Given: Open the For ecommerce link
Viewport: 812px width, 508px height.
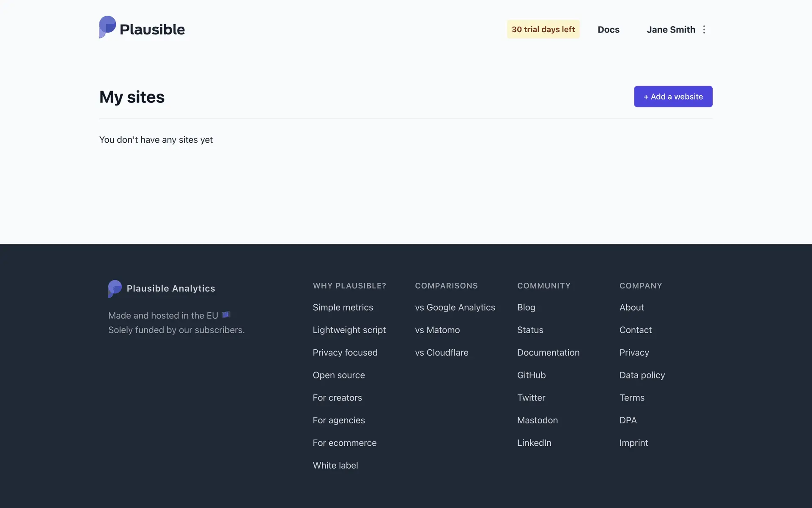Looking at the screenshot, I should [344, 443].
